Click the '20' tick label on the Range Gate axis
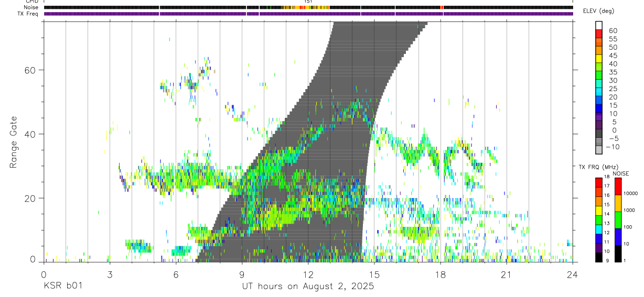Viewport: 644px width, 297px height. point(30,198)
